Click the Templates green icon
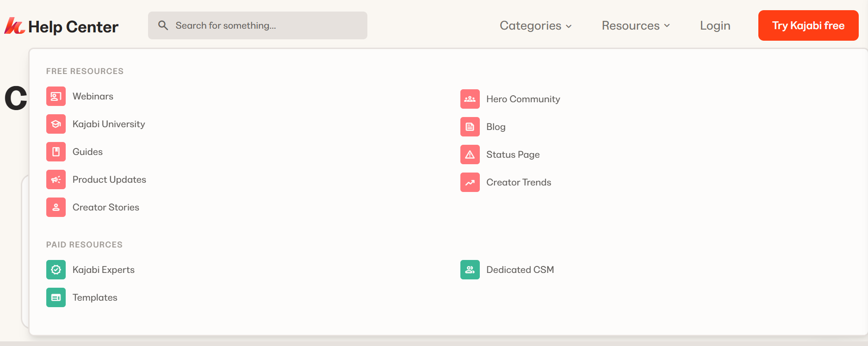The height and width of the screenshot is (346, 868). click(x=56, y=297)
